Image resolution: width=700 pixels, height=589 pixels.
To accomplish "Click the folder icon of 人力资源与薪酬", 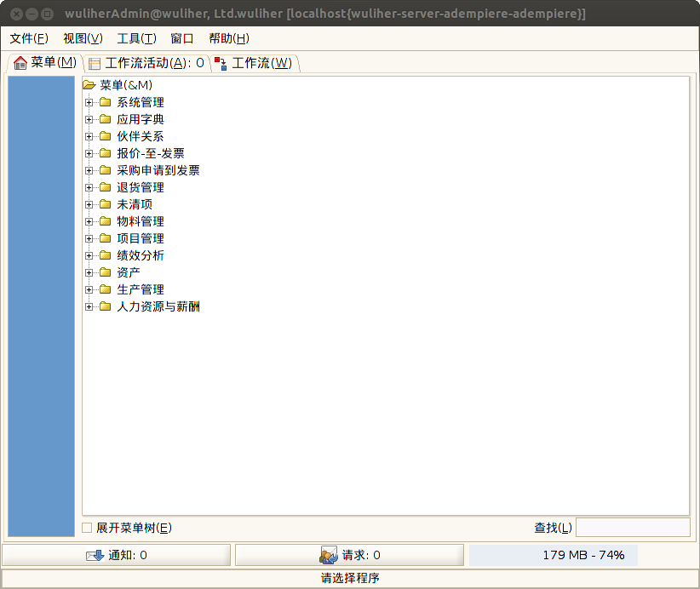I will 106,306.
